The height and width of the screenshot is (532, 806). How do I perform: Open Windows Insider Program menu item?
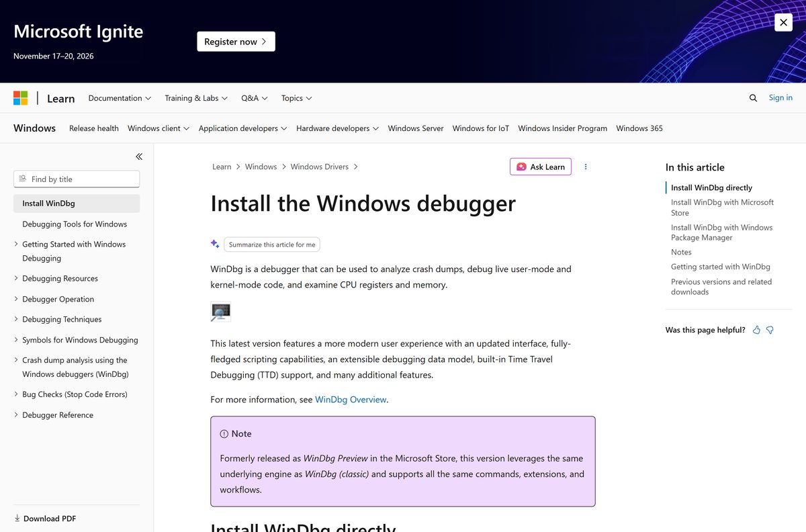point(563,128)
